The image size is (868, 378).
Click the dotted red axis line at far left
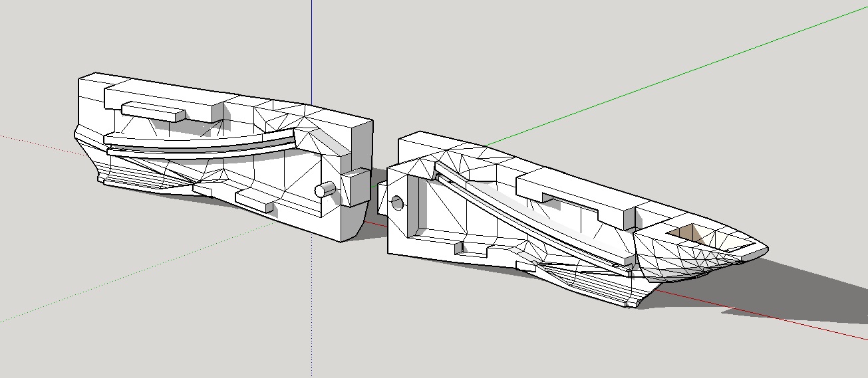click(x=33, y=142)
